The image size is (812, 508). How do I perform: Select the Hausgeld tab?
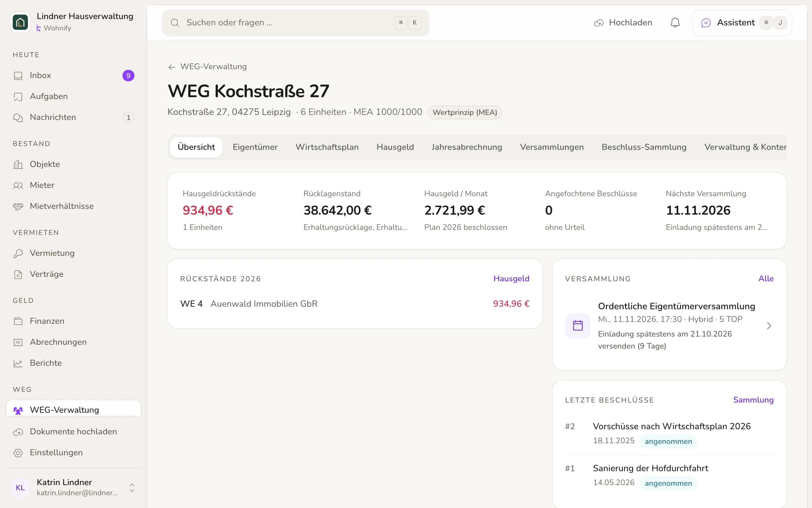click(395, 147)
